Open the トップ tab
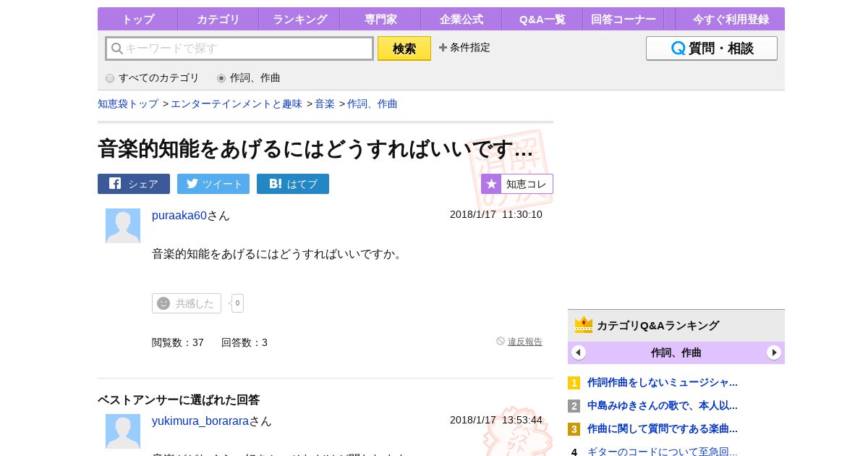This screenshot has width=868, height=456. tap(137, 19)
